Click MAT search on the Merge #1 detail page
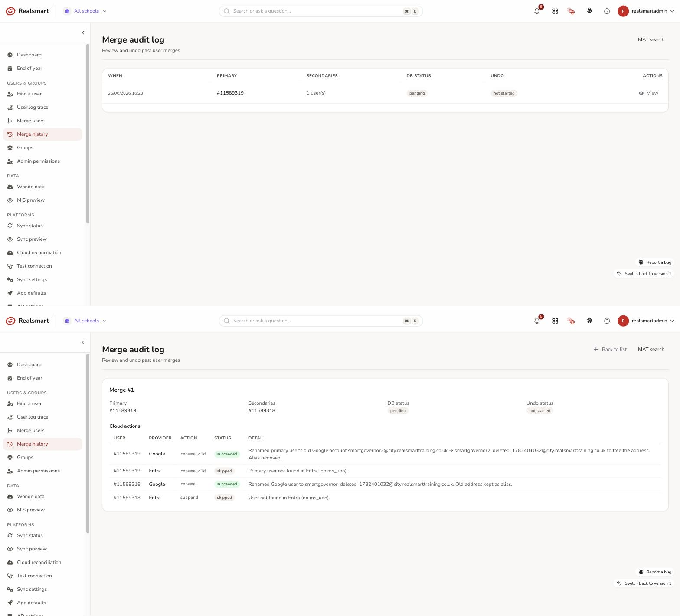680x616 pixels. pyautogui.click(x=651, y=350)
